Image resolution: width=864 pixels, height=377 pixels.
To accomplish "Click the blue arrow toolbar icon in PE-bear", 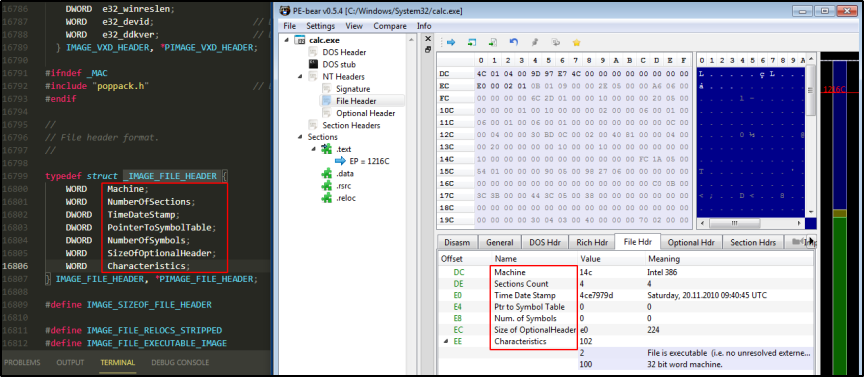I will (451, 42).
